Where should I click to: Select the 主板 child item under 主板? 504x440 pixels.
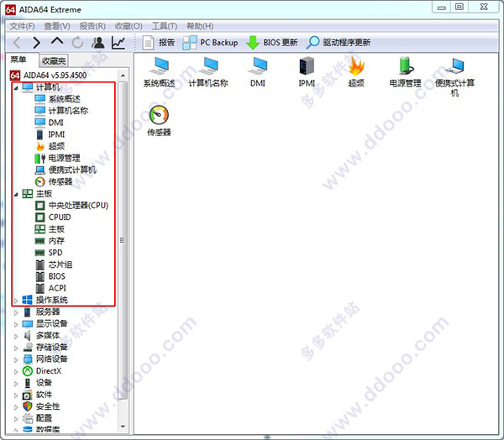point(50,229)
